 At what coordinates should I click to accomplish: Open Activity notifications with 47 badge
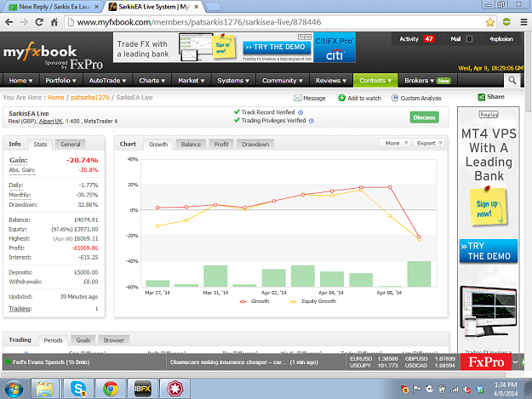coord(416,39)
